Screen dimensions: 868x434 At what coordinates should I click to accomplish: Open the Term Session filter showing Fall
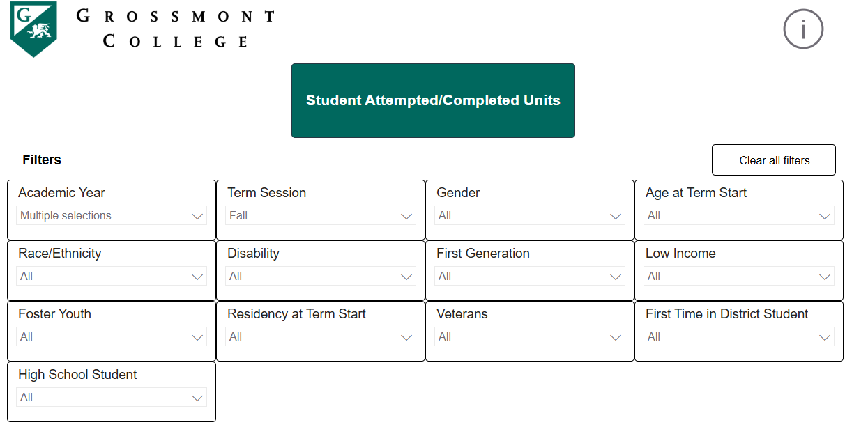point(319,215)
